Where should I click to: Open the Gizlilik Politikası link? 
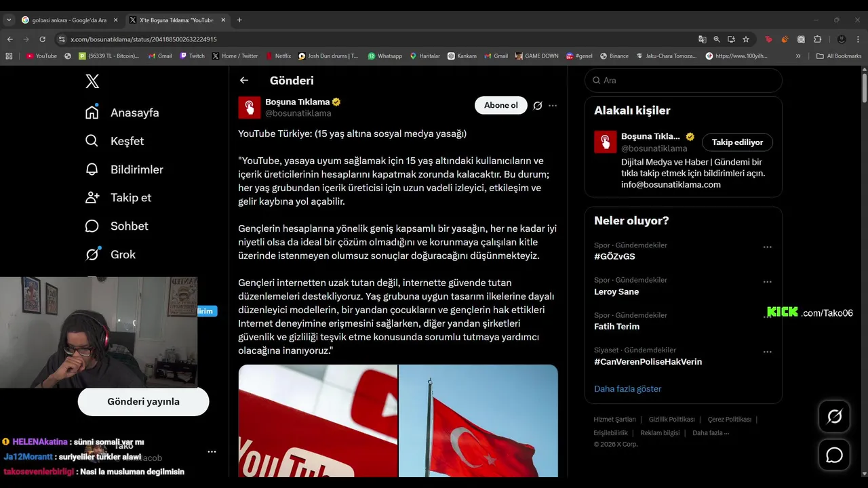671,420
